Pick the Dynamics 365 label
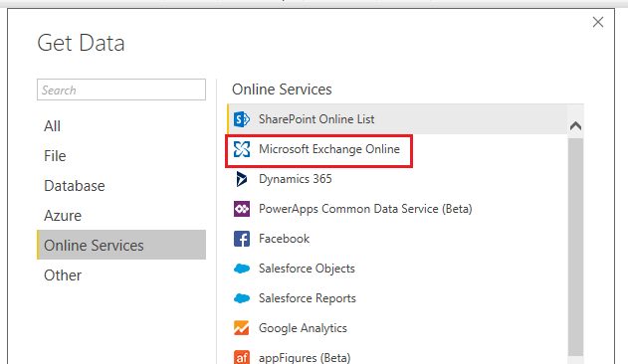This screenshot has height=364, width=628. (x=296, y=179)
